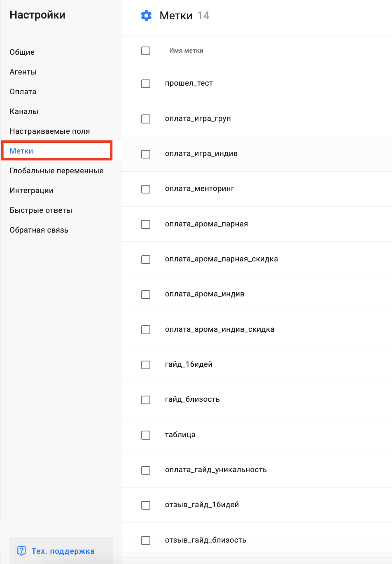Open Настраиваемые поля in sidebar
Viewport: 392px width, 564px height.
(50, 131)
